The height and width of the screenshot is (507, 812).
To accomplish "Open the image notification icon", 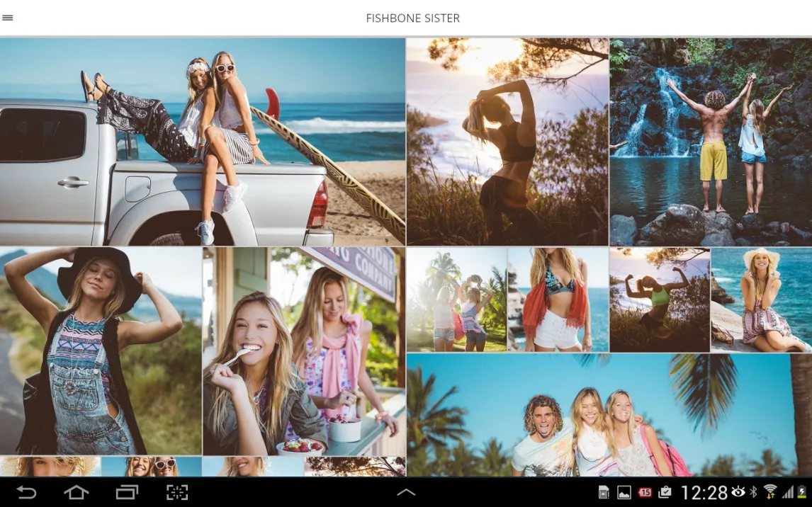I will click(x=624, y=492).
